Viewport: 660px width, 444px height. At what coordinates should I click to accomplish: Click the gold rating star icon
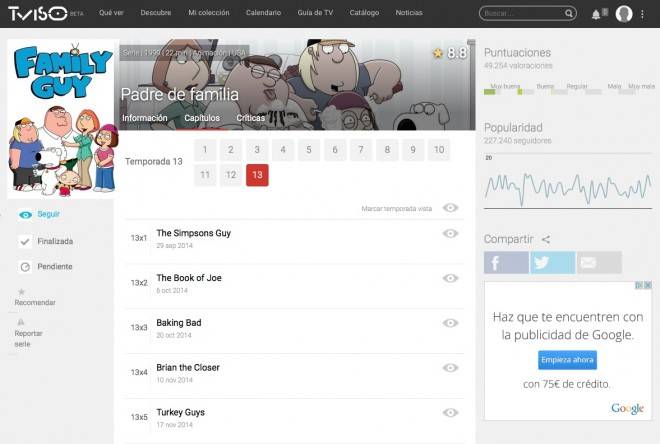pos(438,53)
